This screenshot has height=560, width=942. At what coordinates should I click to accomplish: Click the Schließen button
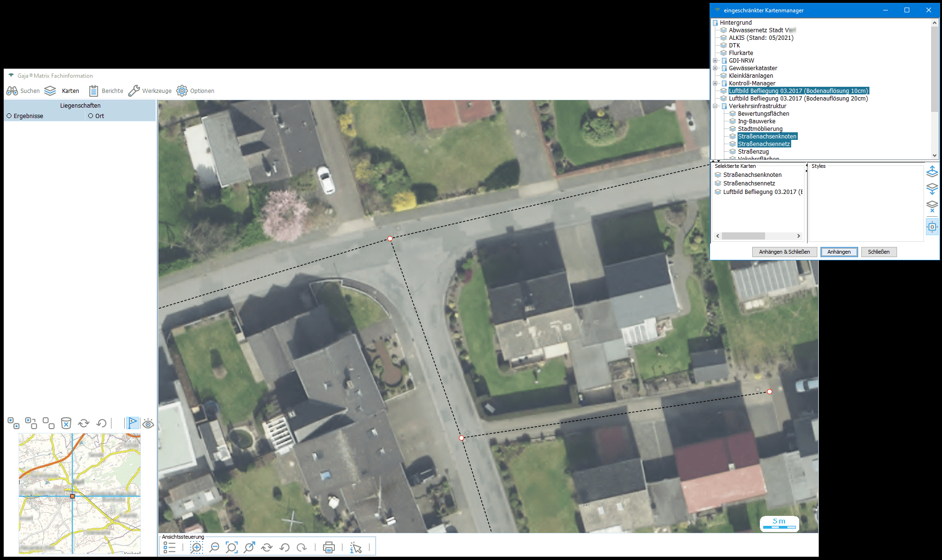(x=879, y=252)
